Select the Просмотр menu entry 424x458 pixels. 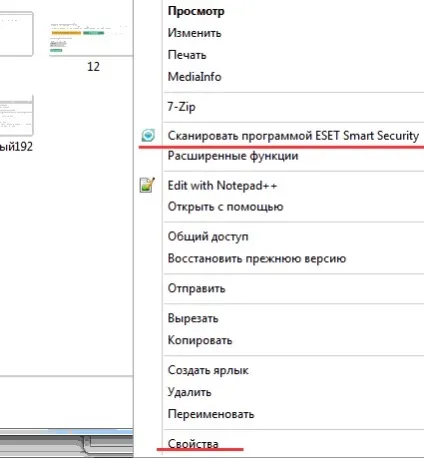pos(196,11)
